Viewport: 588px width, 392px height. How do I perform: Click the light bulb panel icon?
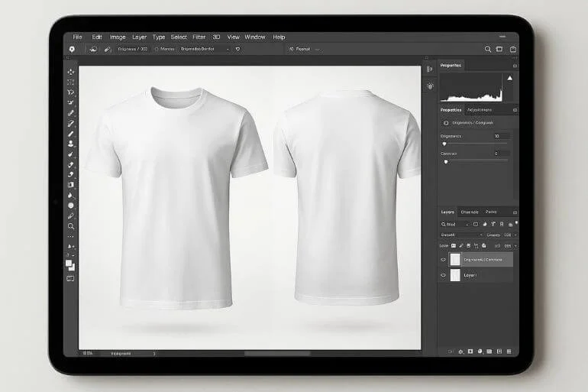[x=430, y=86]
